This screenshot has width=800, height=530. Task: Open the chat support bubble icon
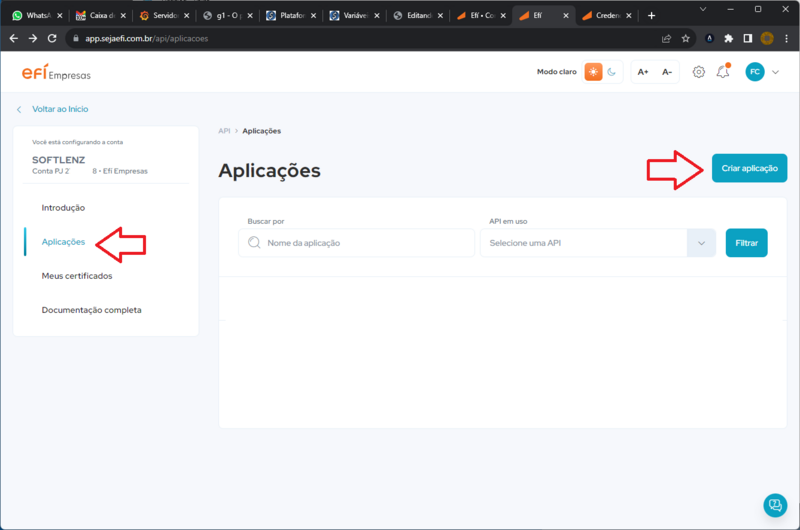click(775, 505)
